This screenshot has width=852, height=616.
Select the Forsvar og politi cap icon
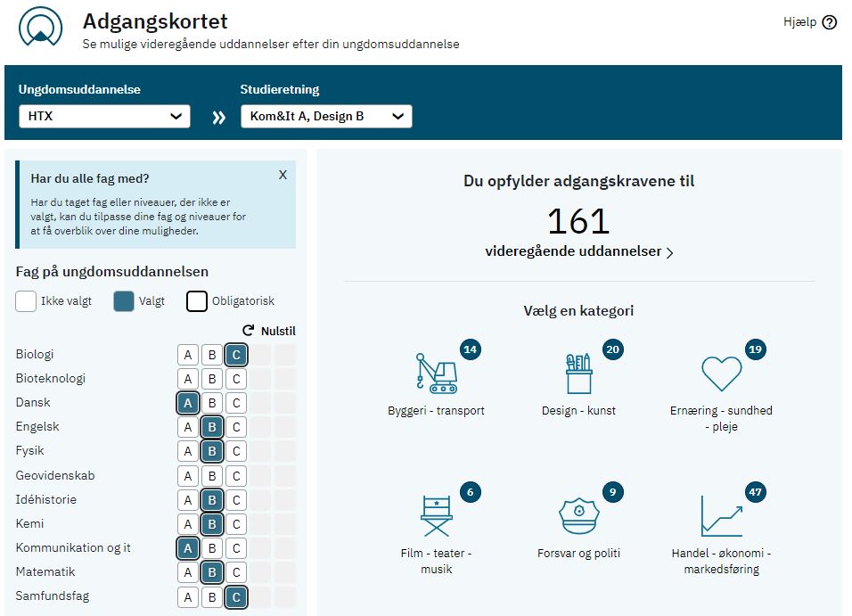coord(578,515)
